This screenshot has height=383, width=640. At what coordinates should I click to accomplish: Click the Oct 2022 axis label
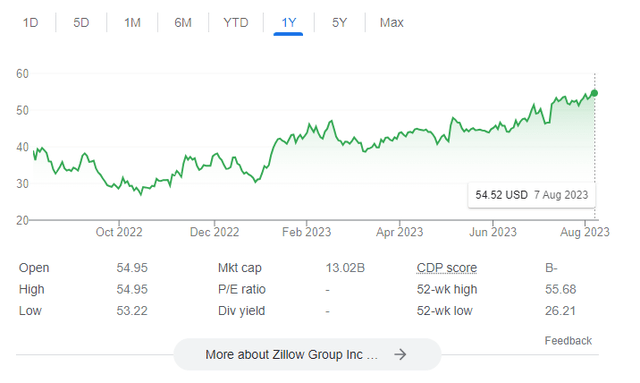pyautogui.click(x=119, y=232)
